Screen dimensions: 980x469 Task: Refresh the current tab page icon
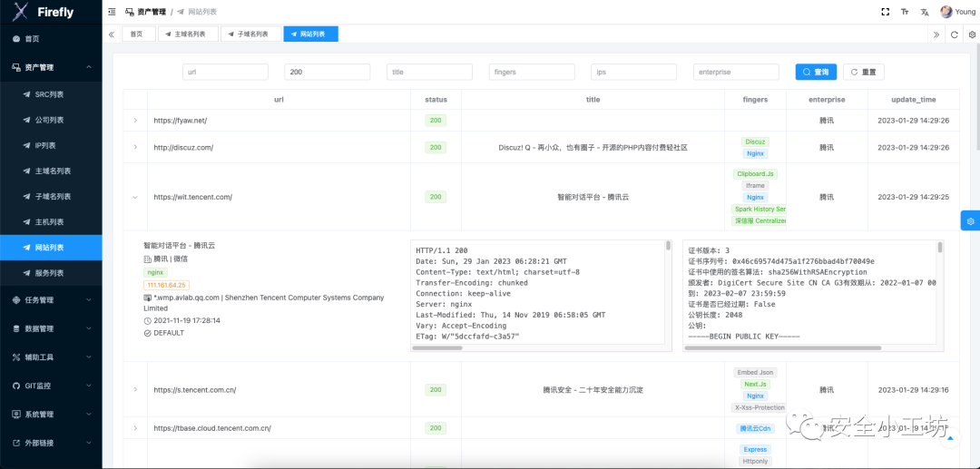click(955, 34)
